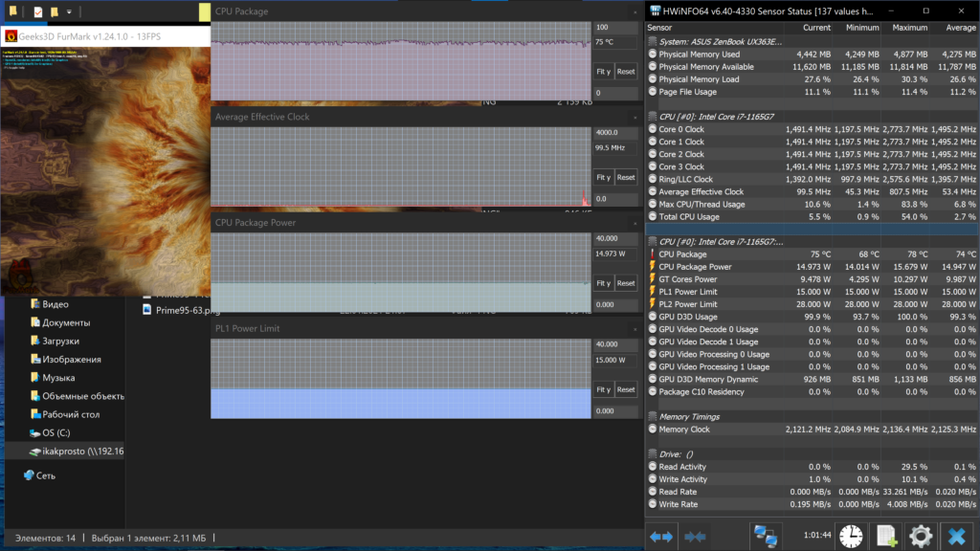The height and width of the screenshot is (551, 980).
Task: Close the Average Effective Clock graph
Action: pyautogui.click(x=635, y=118)
